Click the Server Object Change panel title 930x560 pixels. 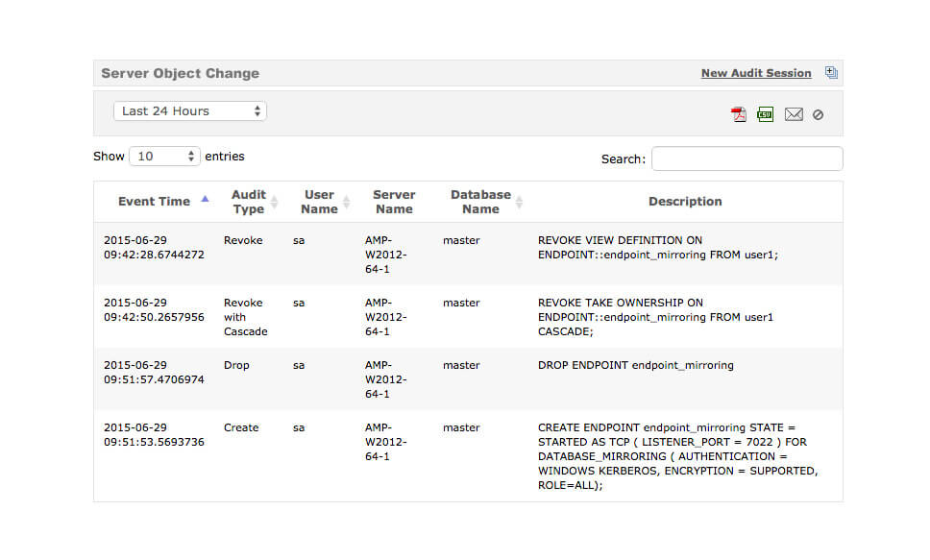click(x=181, y=73)
